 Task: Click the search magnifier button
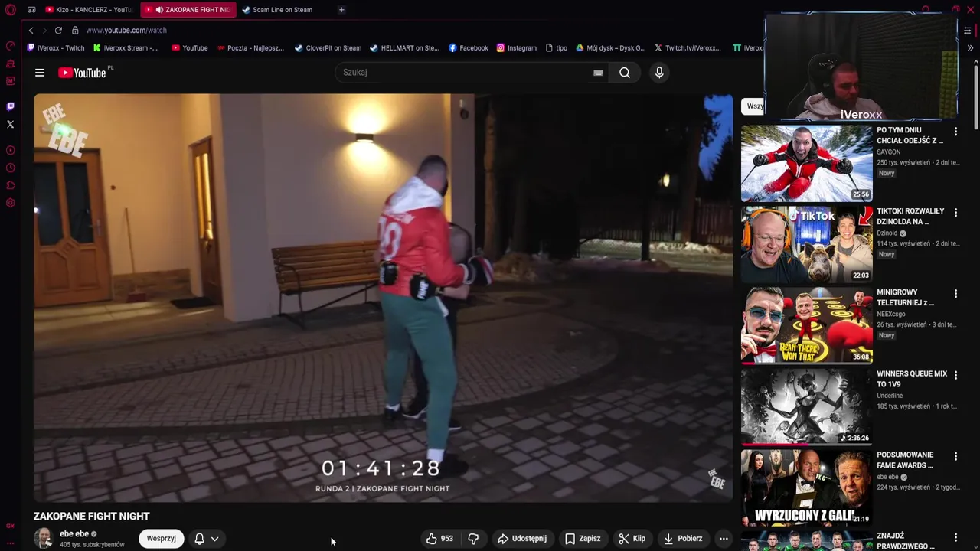[x=625, y=73]
